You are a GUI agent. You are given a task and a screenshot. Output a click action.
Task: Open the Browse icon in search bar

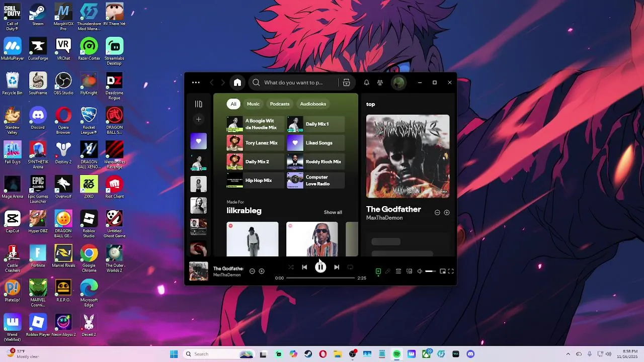click(x=346, y=82)
